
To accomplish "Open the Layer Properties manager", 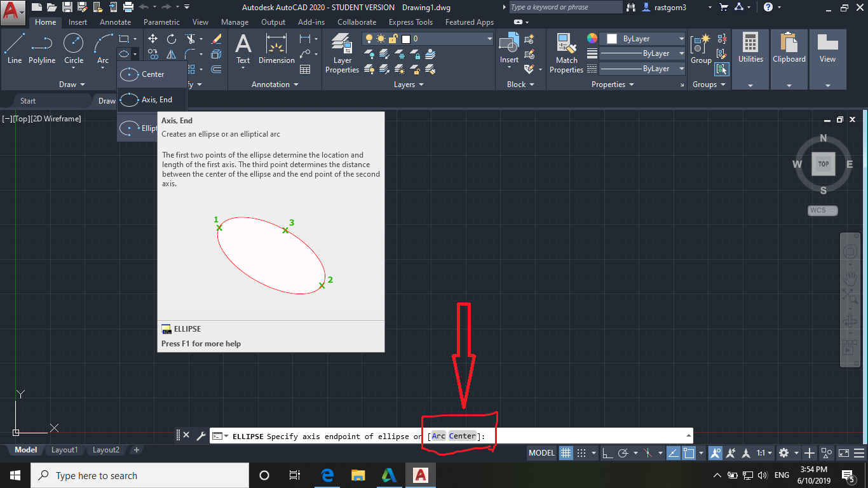I will 342,53.
